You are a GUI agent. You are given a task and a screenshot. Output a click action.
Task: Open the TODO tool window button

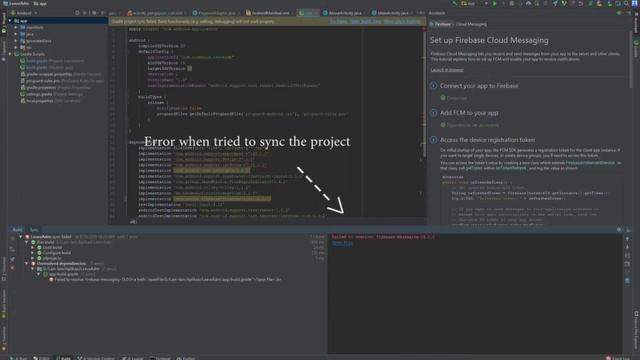click(x=41, y=358)
